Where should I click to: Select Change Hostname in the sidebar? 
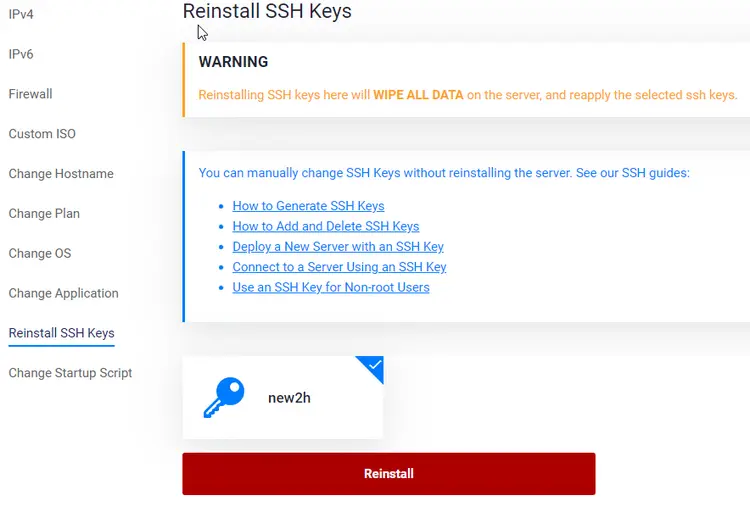click(x=61, y=174)
